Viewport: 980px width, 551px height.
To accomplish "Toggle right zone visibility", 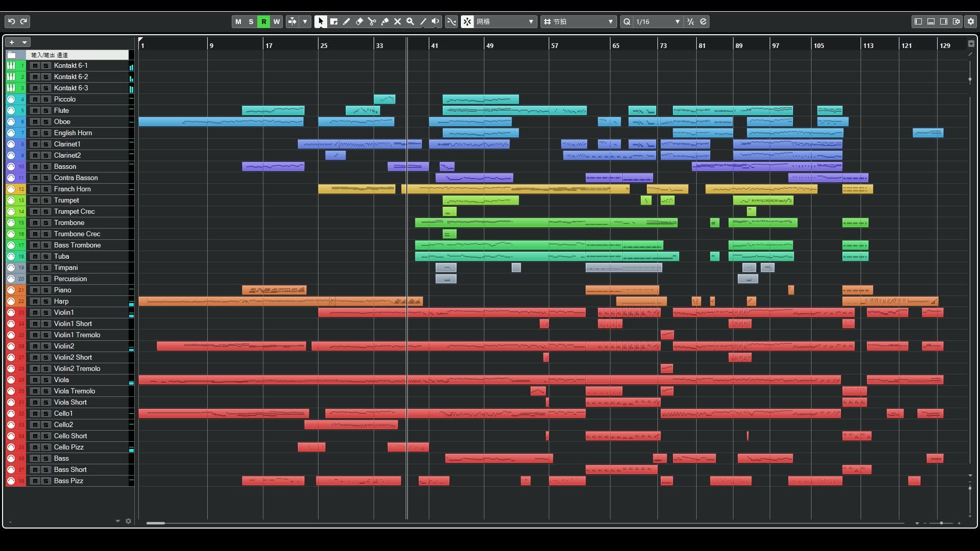I will [x=944, y=21].
